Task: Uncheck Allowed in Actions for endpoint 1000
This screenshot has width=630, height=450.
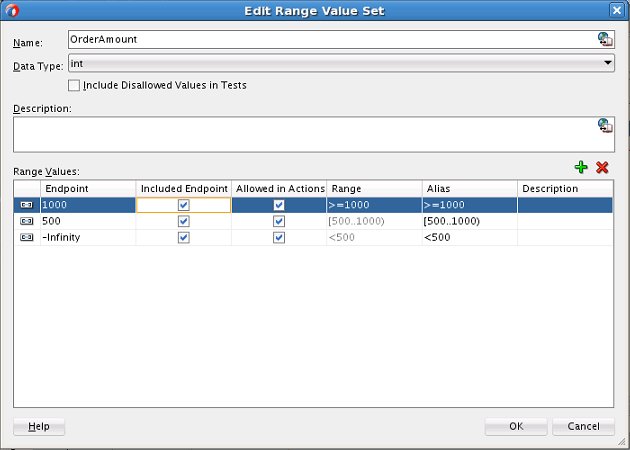Action: 279,205
